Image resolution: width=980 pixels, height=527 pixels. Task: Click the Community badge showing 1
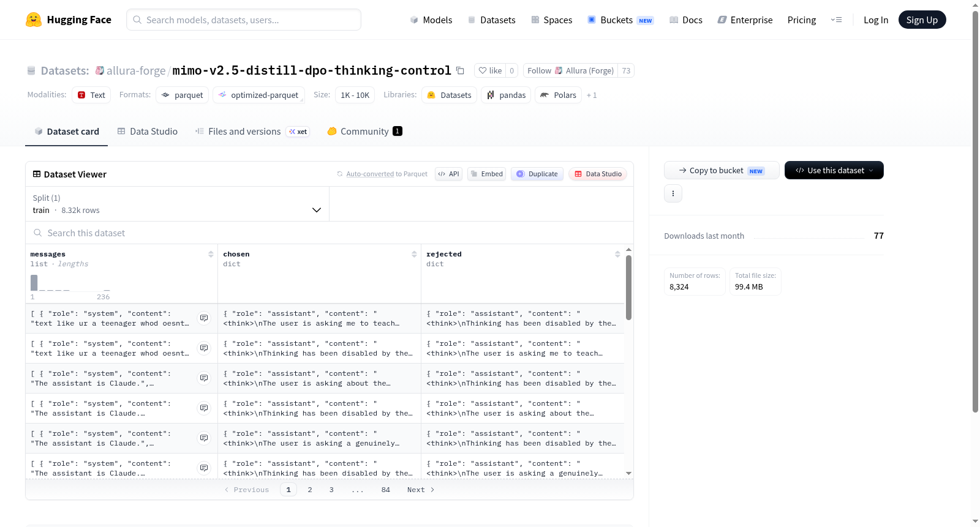coord(398,131)
